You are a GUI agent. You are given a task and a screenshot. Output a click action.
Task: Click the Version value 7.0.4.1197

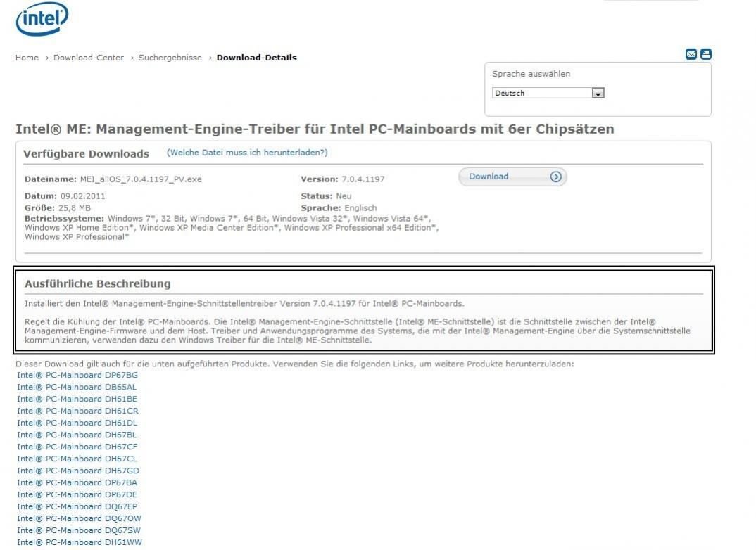(x=363, y=179)
